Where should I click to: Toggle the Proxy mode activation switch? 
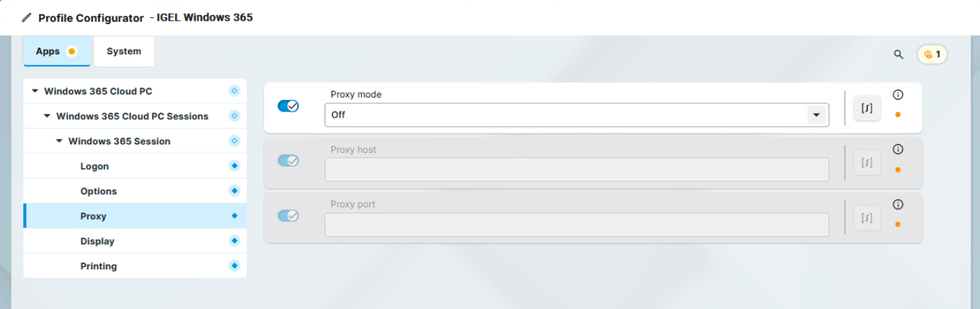(x=288, y=106)
